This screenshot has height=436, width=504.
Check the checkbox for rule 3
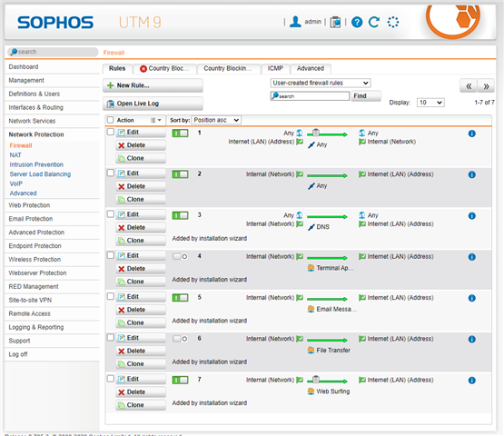[x=111, y=214]
